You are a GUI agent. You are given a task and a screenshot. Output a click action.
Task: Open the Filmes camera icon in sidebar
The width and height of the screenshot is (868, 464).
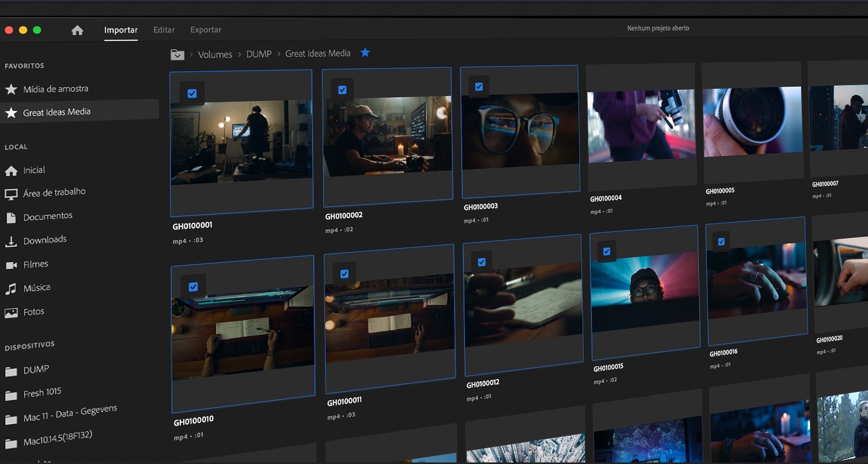click(11, 265)
